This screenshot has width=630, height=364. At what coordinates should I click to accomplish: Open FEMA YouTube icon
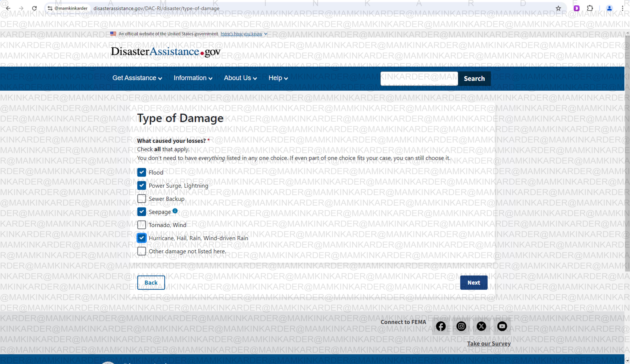(502, 326)
